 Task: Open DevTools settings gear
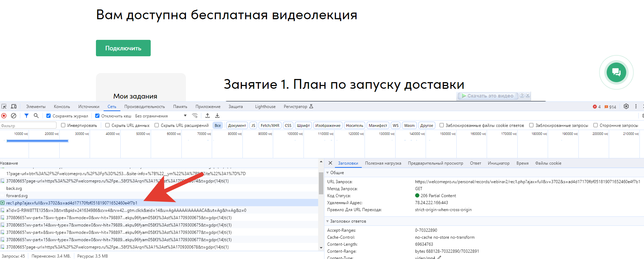pyautogui.click(x=626, y=107)
